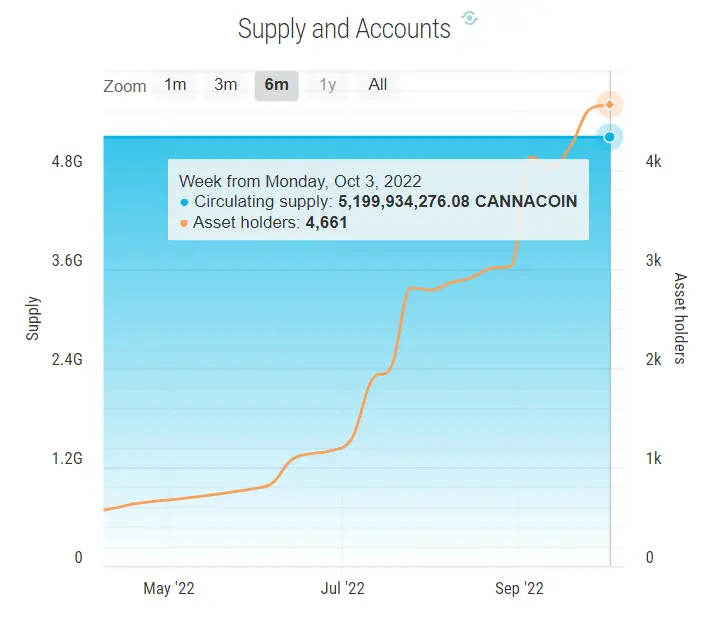
Task: Click the tooltip date Week from Monday text
Action: [300, 181]
